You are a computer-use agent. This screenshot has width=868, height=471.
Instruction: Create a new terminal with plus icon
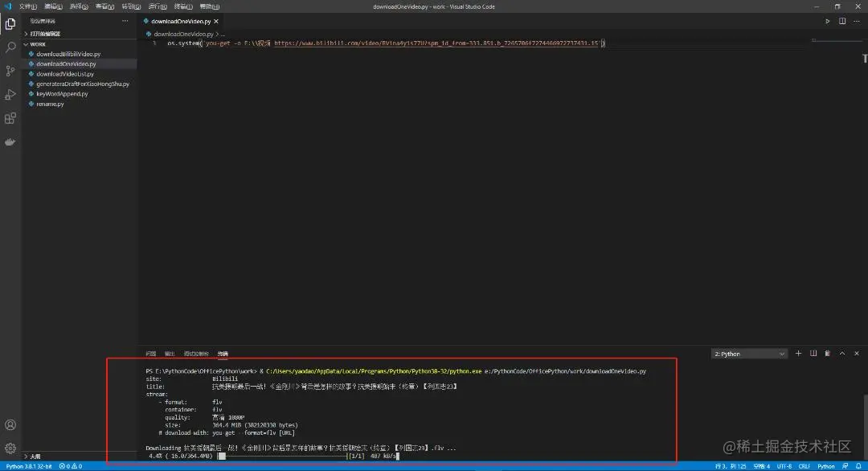click(798, 354)
